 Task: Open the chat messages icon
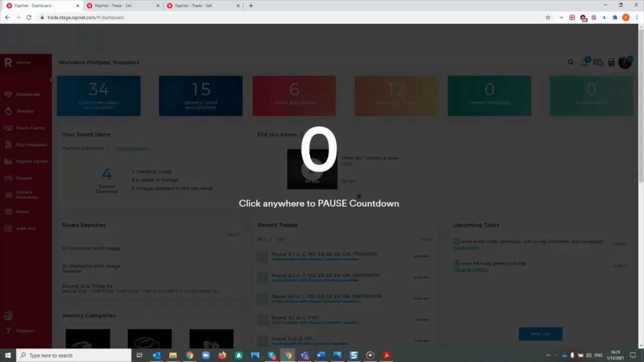[x=598, y=62]
